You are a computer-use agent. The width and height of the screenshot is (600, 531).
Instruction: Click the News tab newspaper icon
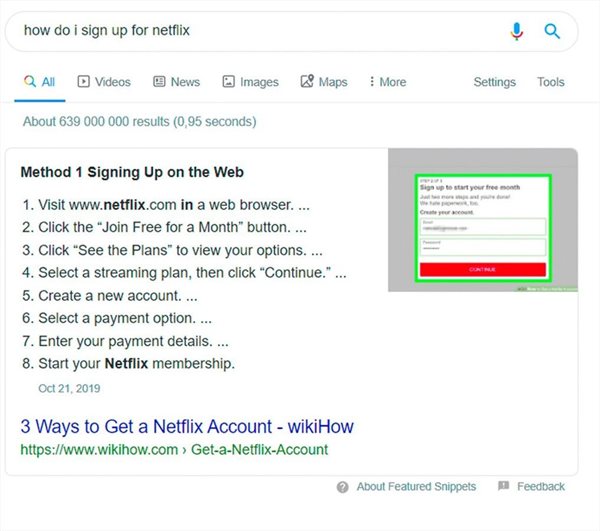pos(159,82)
